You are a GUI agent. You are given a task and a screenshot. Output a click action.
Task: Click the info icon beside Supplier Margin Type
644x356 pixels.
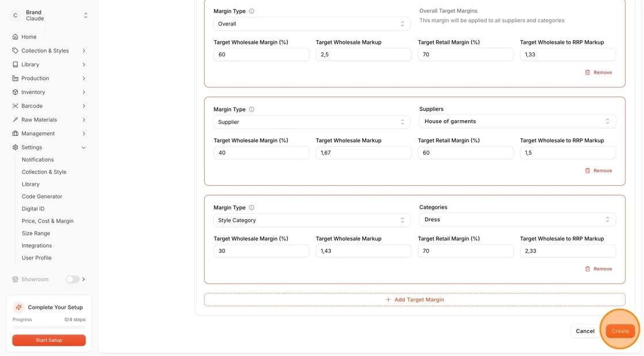click(252, 109)
